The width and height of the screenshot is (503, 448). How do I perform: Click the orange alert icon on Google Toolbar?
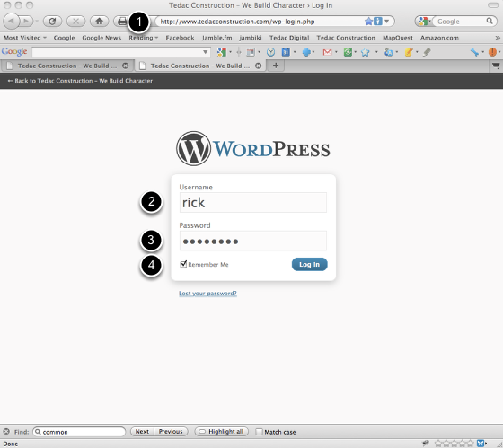point(492,52)
